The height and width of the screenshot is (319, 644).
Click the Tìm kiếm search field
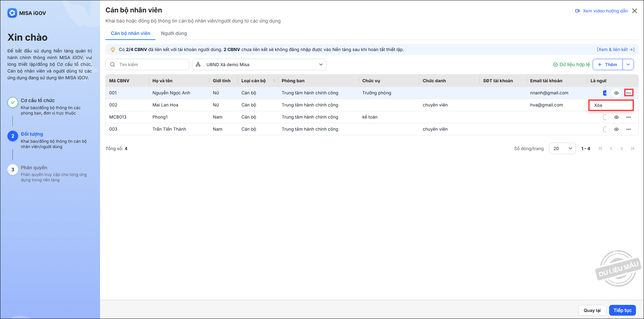tap(147, 64)
